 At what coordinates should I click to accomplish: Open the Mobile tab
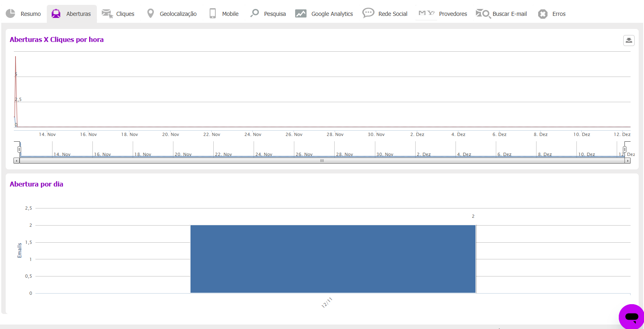[x=230, y=14]
